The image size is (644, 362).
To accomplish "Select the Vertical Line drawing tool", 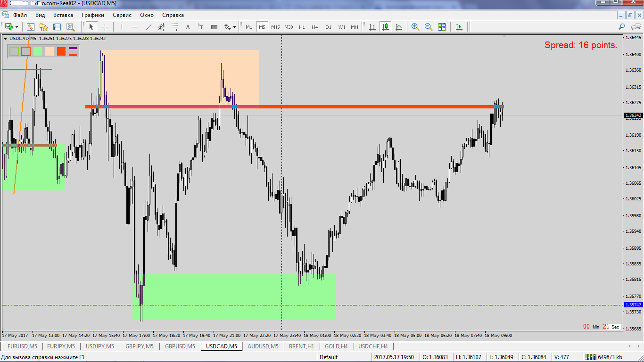I will [122, 27].
